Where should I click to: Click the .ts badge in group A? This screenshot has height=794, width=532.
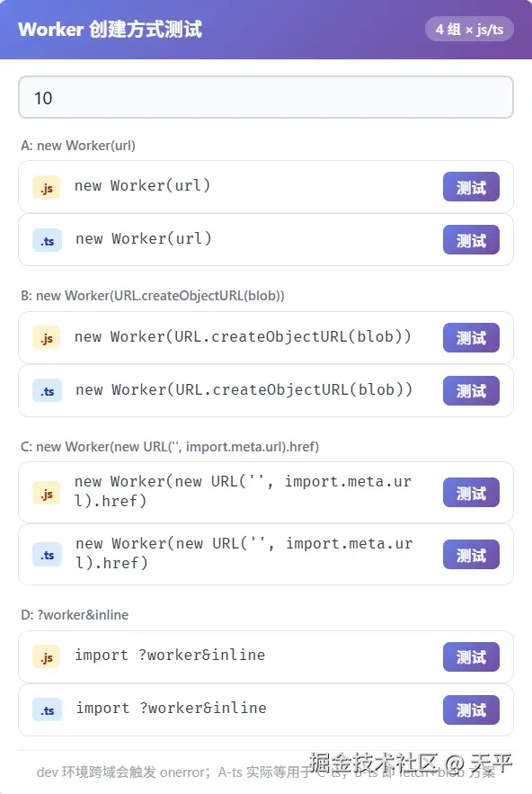click(x=47, y=240)
